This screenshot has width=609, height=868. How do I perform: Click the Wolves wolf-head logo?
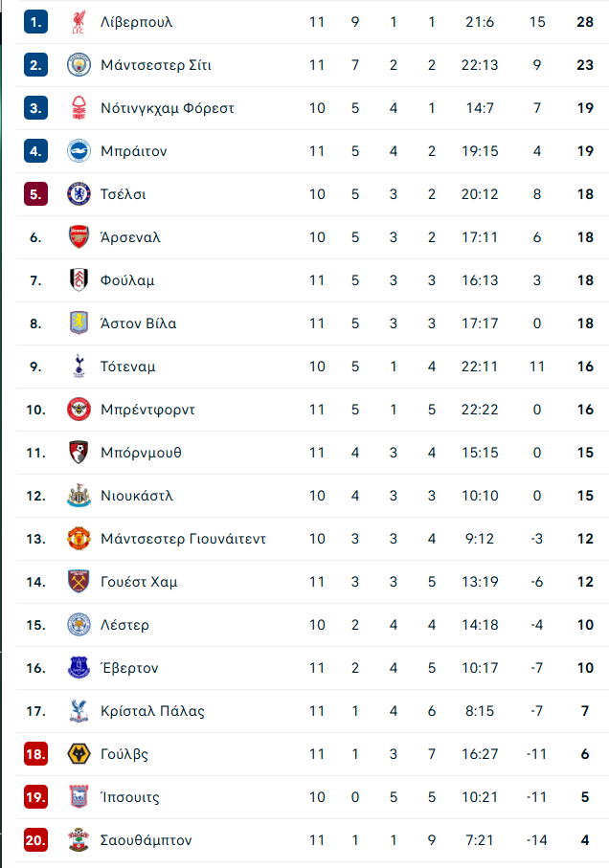[79, 754]
